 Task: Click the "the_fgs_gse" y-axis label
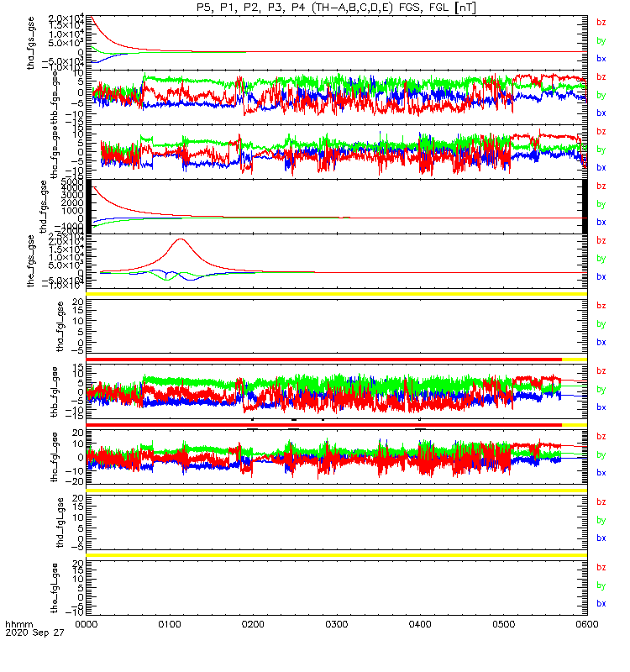coord(30,261)
